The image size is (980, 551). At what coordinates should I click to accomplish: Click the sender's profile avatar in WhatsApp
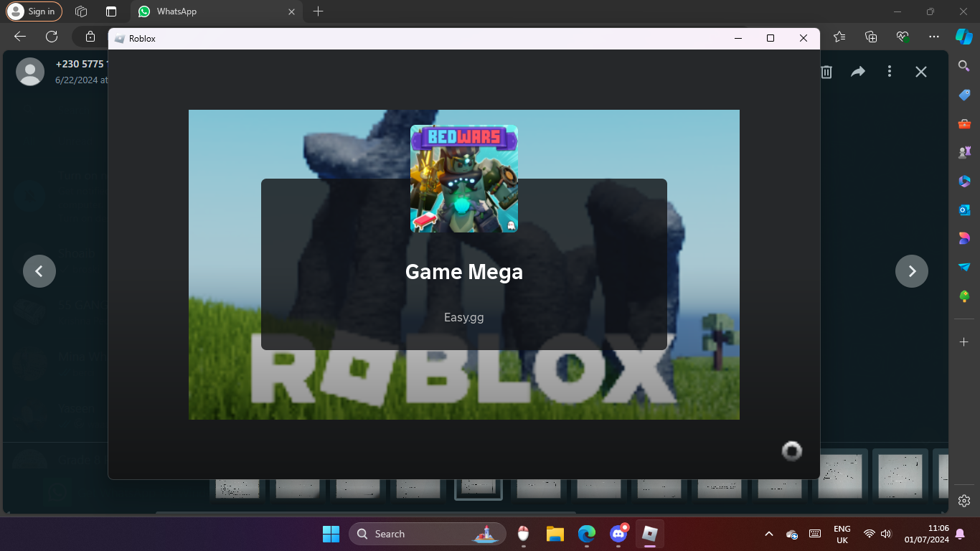30,72
